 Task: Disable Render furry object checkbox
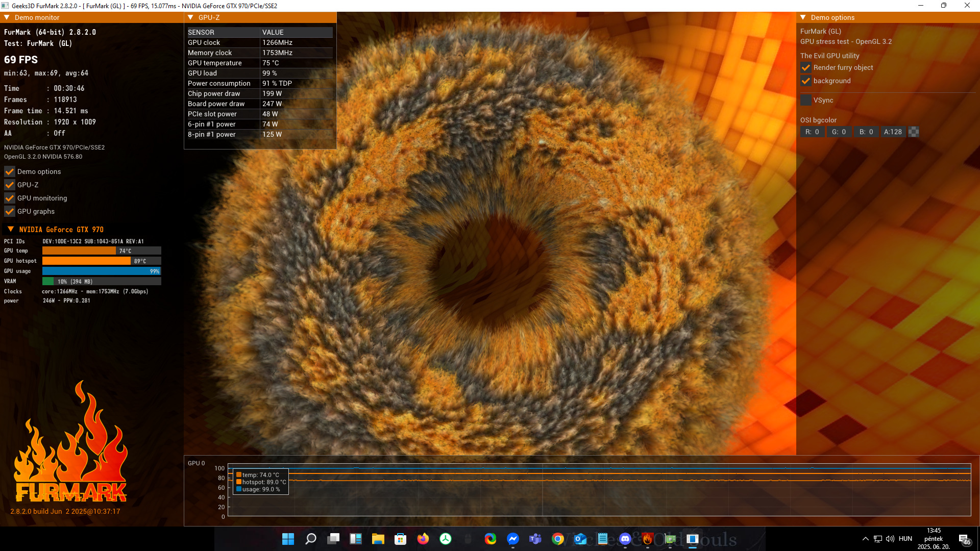[806, 68]
